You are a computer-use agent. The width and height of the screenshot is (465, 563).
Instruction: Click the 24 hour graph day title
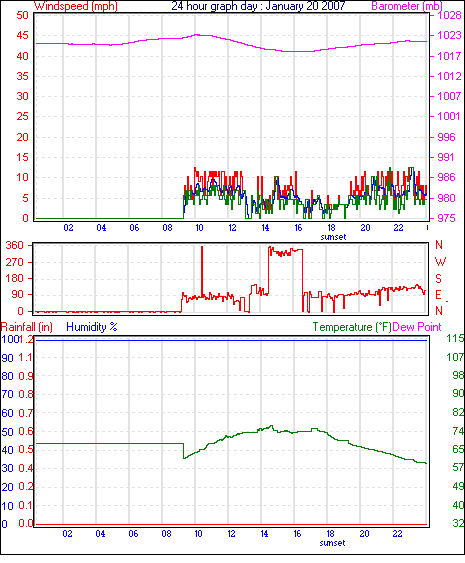258,6
